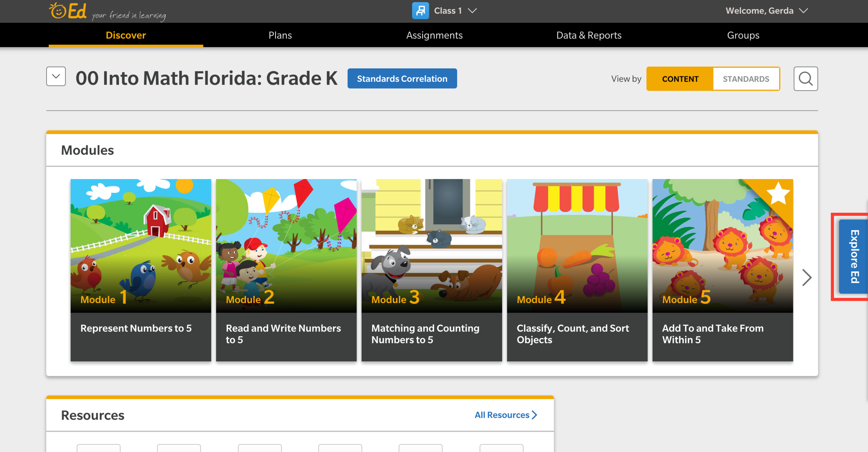Open the search magnifier icon
Viewport: 868px width, 452px height.
[x=805, y=79]
